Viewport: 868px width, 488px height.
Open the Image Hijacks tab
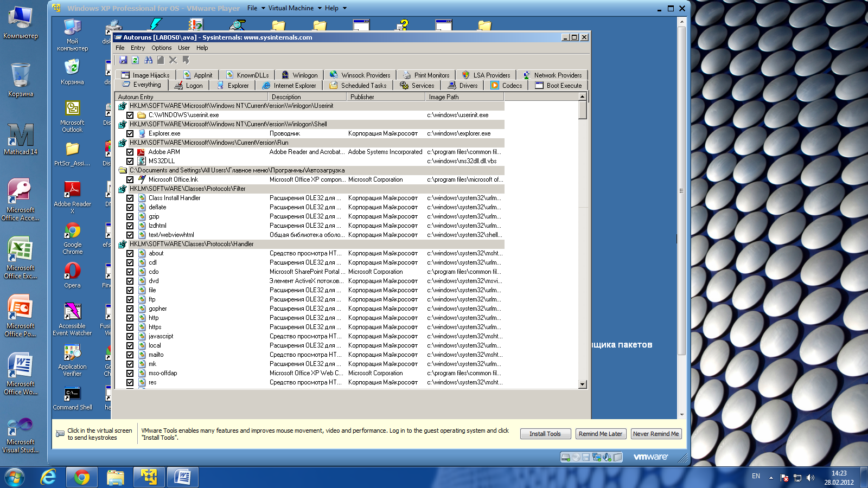click(x=145, y=75)
